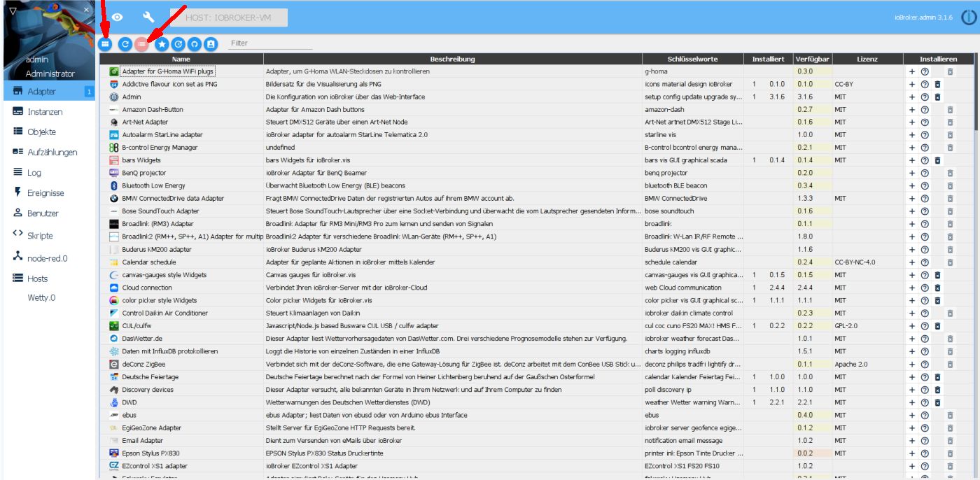The width and height of the screenshot is (980, 480).
Task: Click the Verfügbar column header
Action: pyautogui.click(x=813, y=59)
